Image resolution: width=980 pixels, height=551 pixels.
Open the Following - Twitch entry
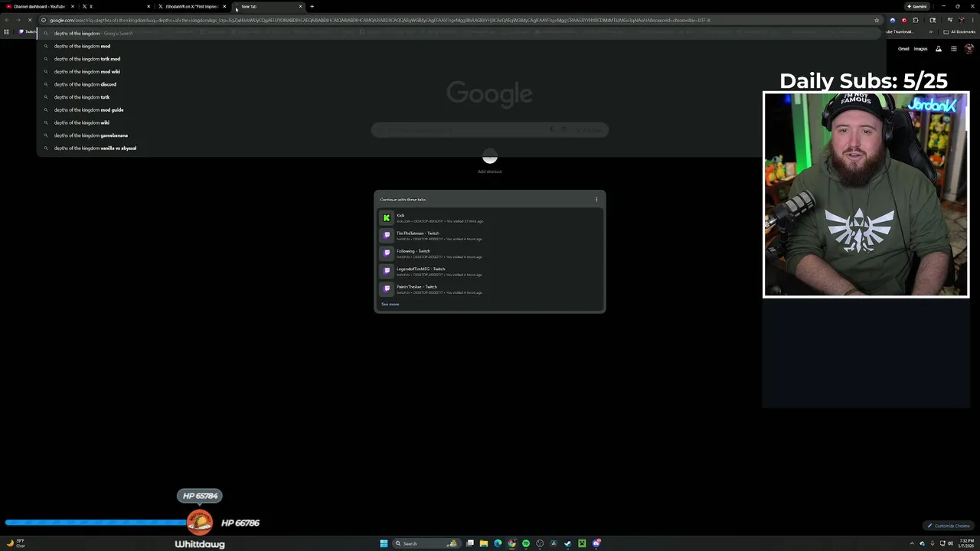(490, 253)
